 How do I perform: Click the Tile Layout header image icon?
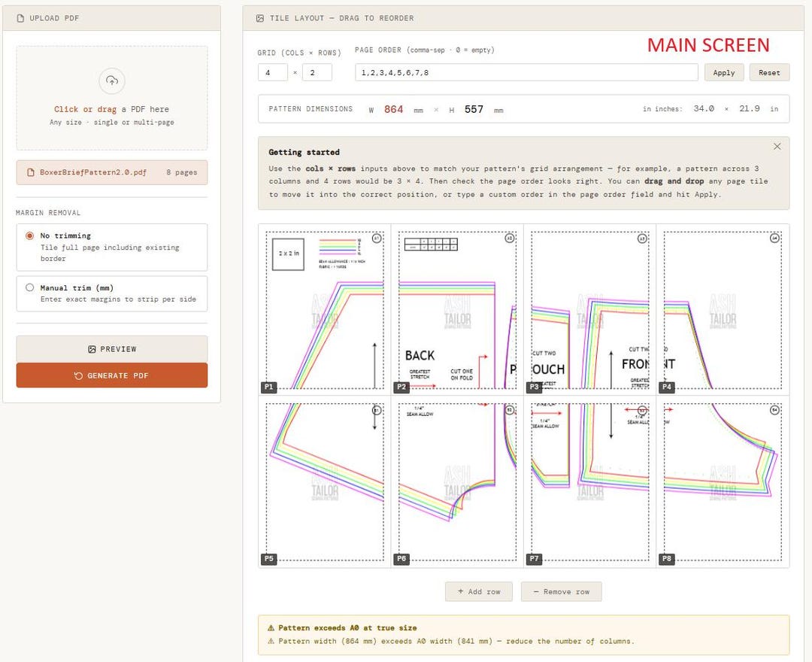[260, 18]
